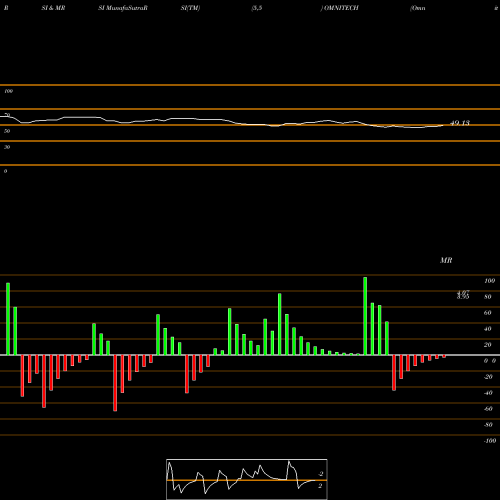Viewport: 500px width, 500px height.
Task: Open the mini overview chart thumbnail at the bottom
Action: point(247,479)
